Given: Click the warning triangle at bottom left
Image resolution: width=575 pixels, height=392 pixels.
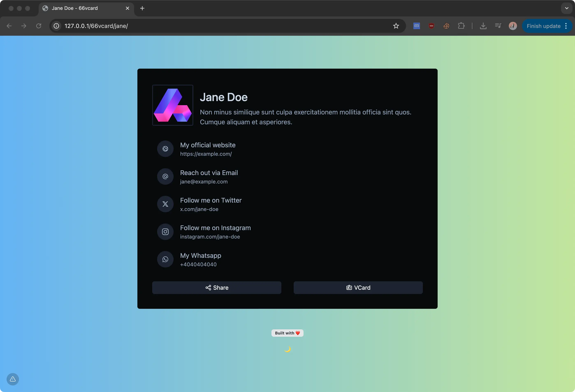Looking at the screenshot, I should [13, 379].
